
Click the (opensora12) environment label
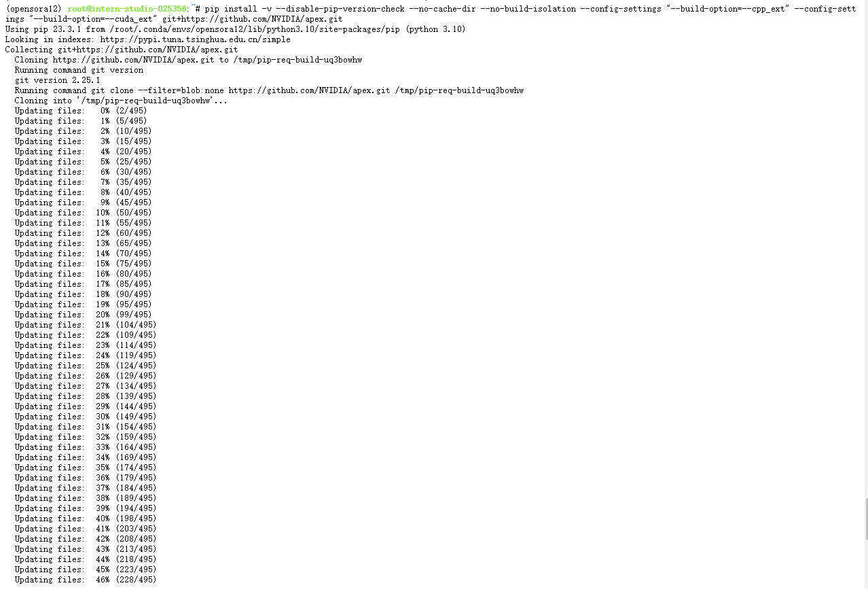34,9
